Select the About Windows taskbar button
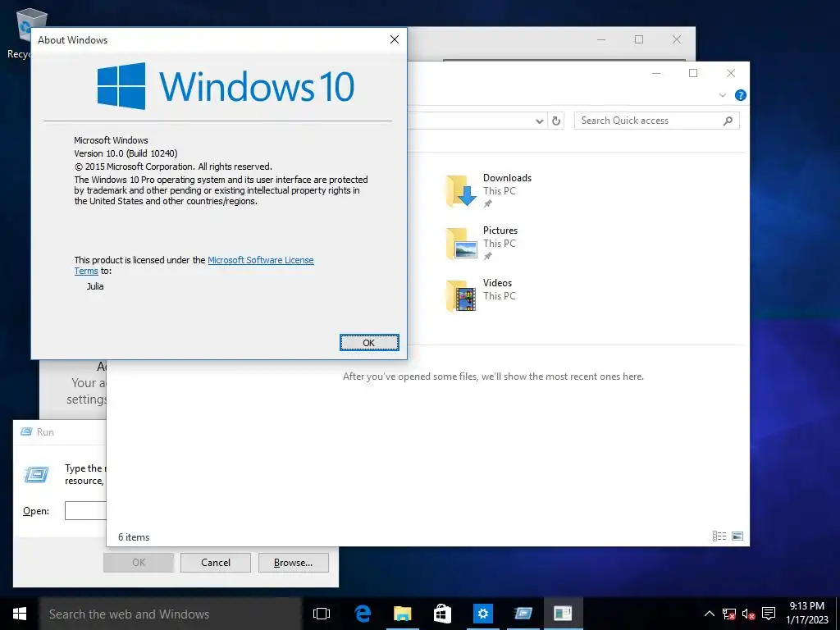This screenshot has width=840, height=630. tap(563, 614)
